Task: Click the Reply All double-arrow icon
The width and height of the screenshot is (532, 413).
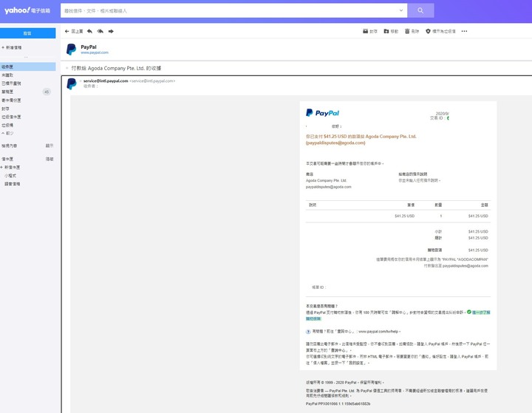Action: [x=100, y=31]
